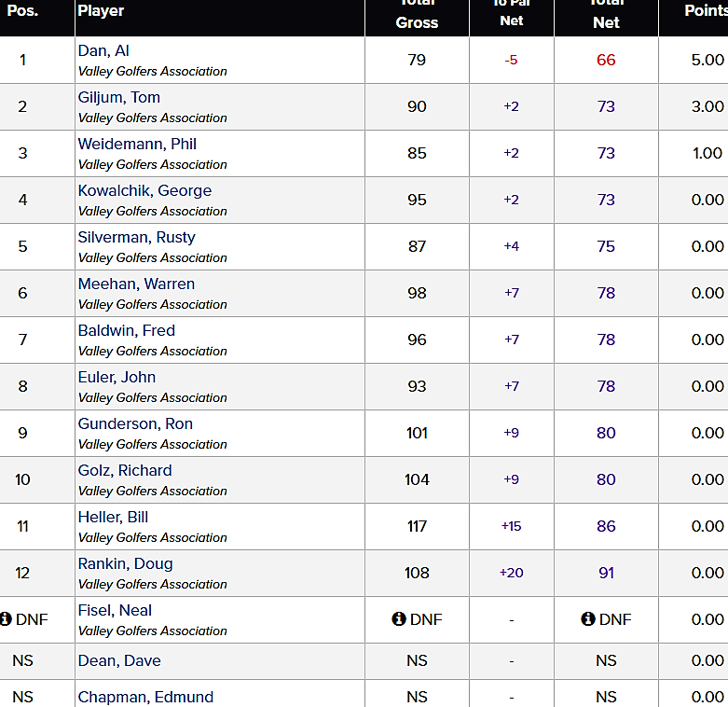Click the info icon in Fisel's Total Gross cell
This screenshot has width=728, height=707.
point(399,619)
